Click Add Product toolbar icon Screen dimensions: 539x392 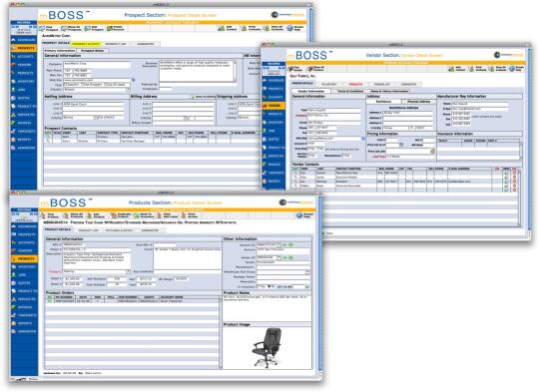96,215
